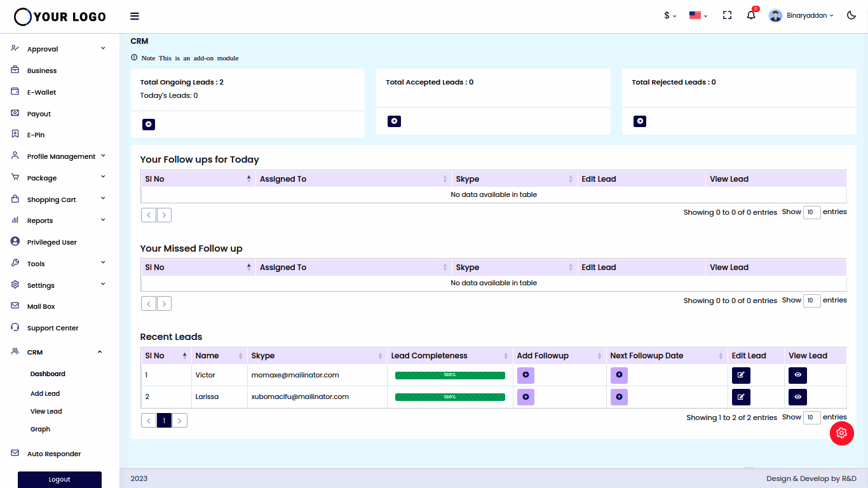The image size is (868, 488).
Task: Expand the Profile Management menu
Action: [x=61, y=156]
